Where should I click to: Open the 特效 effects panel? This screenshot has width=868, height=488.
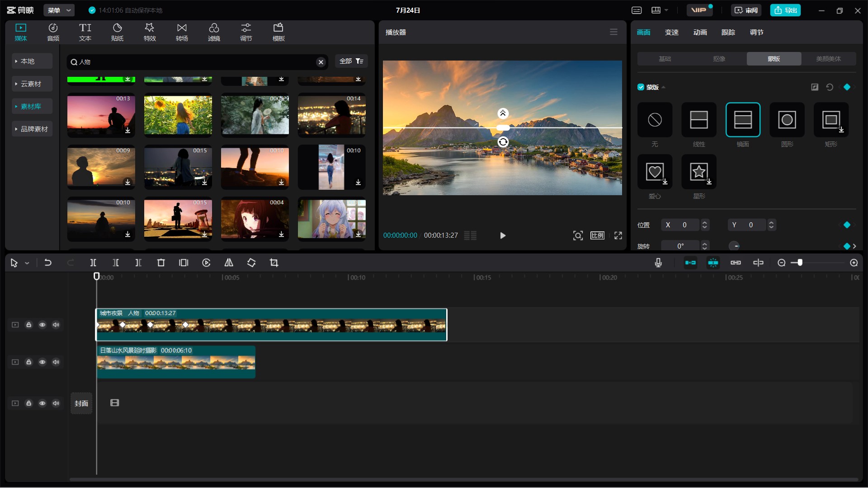pos(150,32)
